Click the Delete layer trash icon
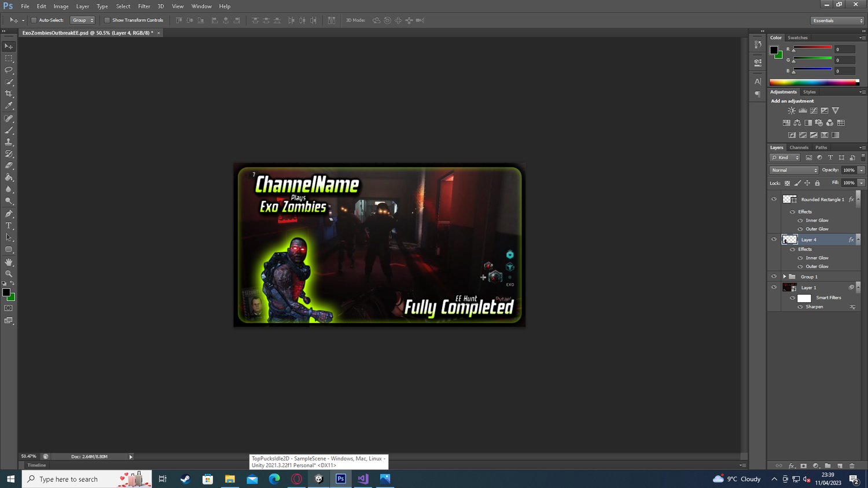The height and width of the screenshot is (488, 868). tap(852, 466)
